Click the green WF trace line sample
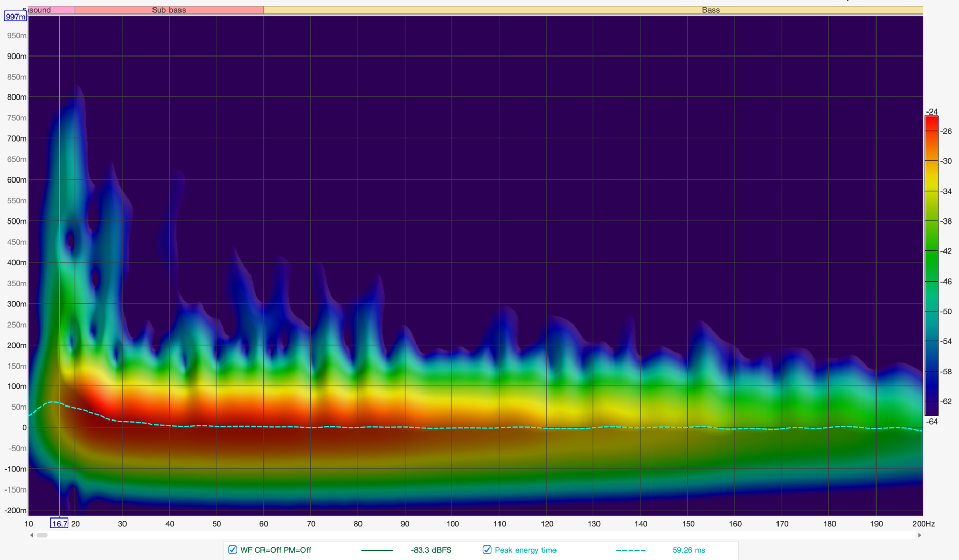 tap(377, 550)
